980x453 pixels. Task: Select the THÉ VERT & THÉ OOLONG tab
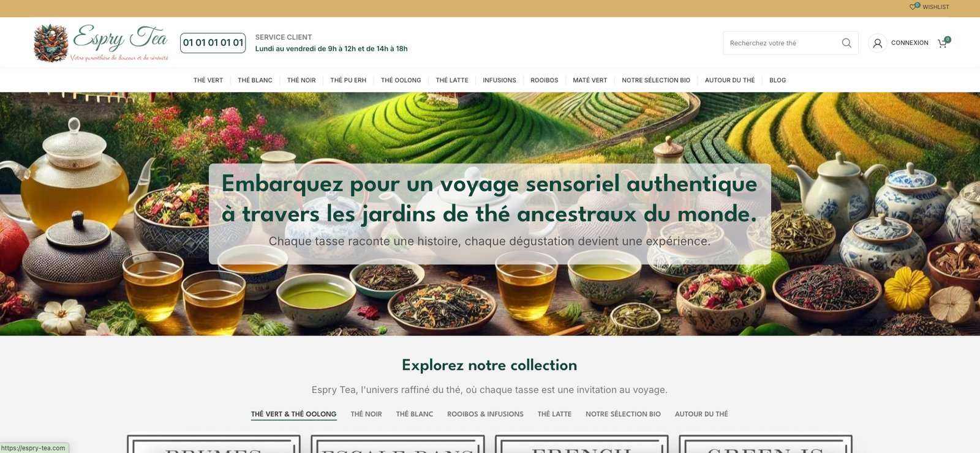(x=293, y=414)
